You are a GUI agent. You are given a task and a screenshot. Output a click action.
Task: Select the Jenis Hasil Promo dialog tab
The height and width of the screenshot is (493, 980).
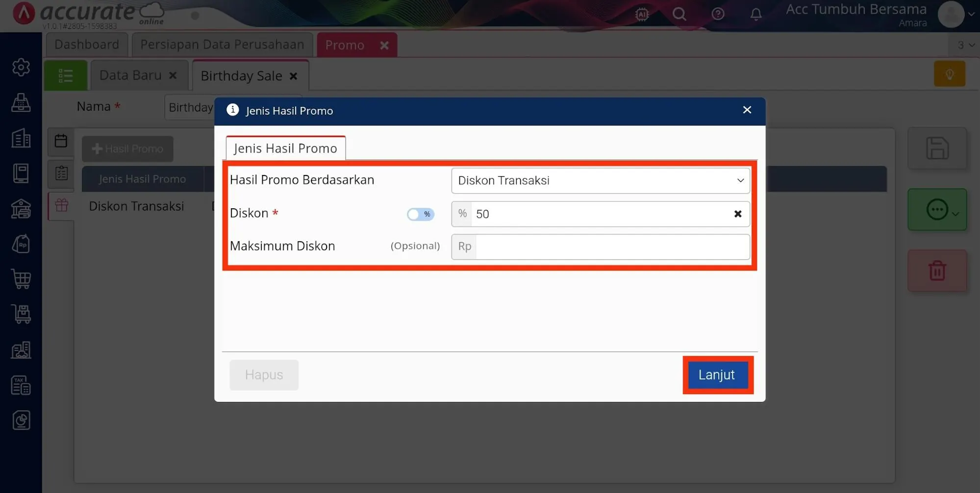click(285, 148)
